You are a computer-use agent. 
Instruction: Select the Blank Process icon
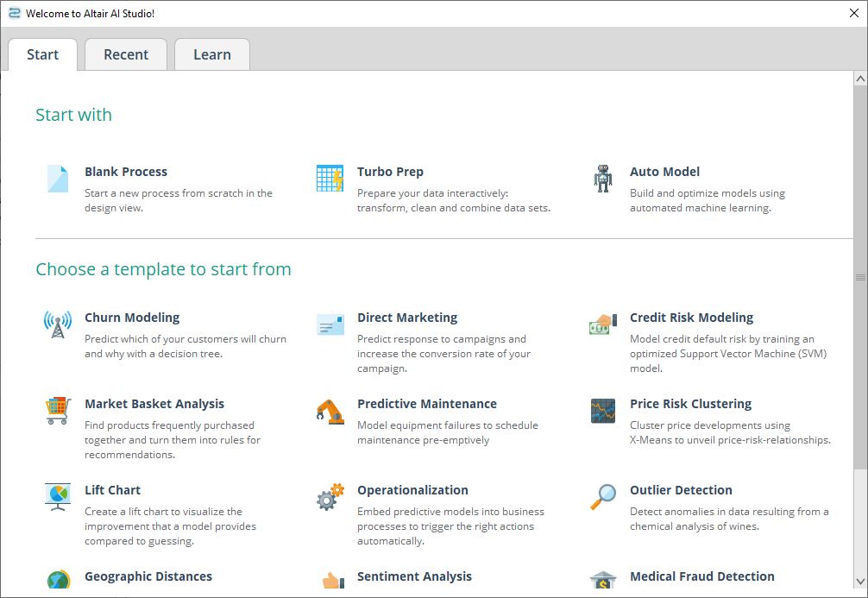click(x=57, y=179)
